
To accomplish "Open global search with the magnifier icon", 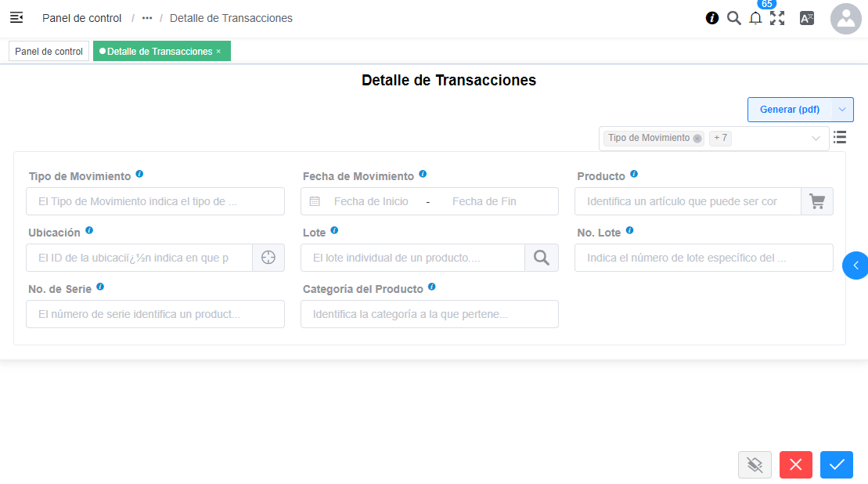I will [734, 18].
